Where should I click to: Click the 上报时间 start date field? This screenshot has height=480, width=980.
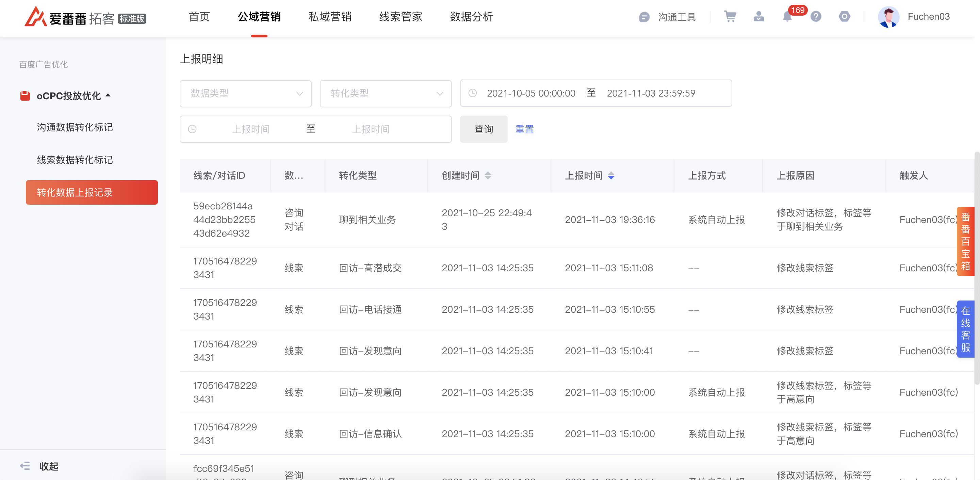(250, 129)
